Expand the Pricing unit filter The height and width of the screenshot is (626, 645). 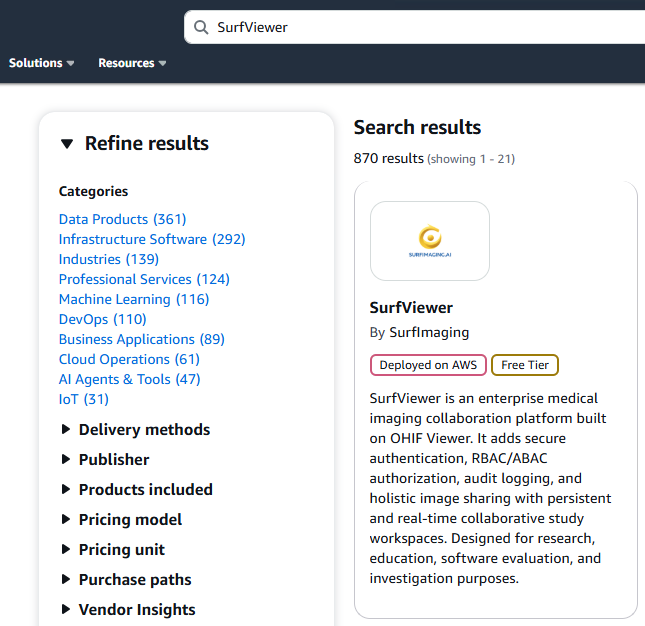tap(113, 549)
